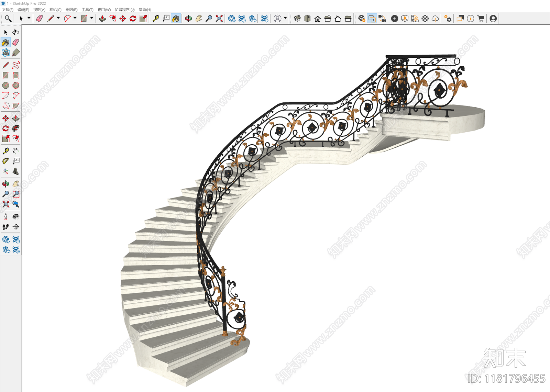The image size is (550, 392).
Task: Expand the Arc tool dropdown arrow
Action: 75,18
